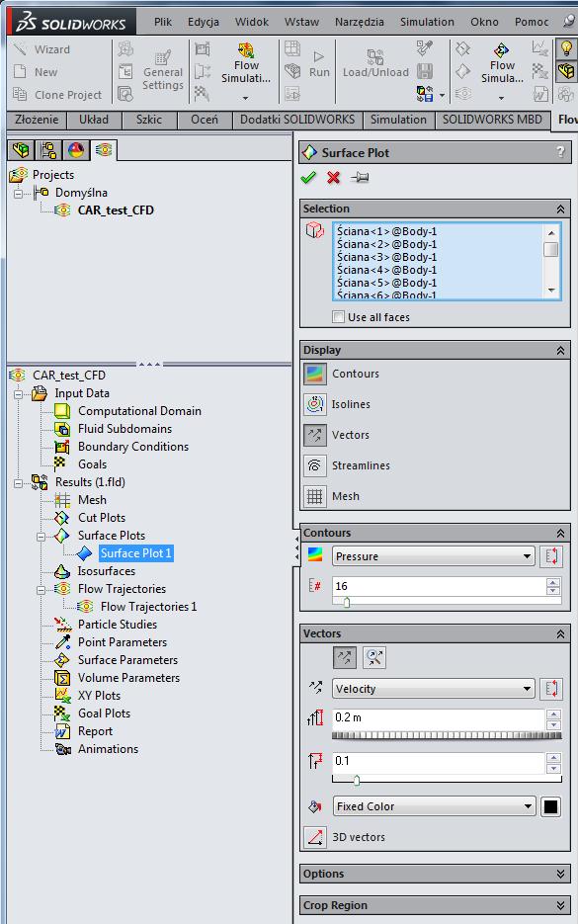This screenshot has height=924, width=578.
Task: Select Point Parameters tree icon
Action: point(62,642)
